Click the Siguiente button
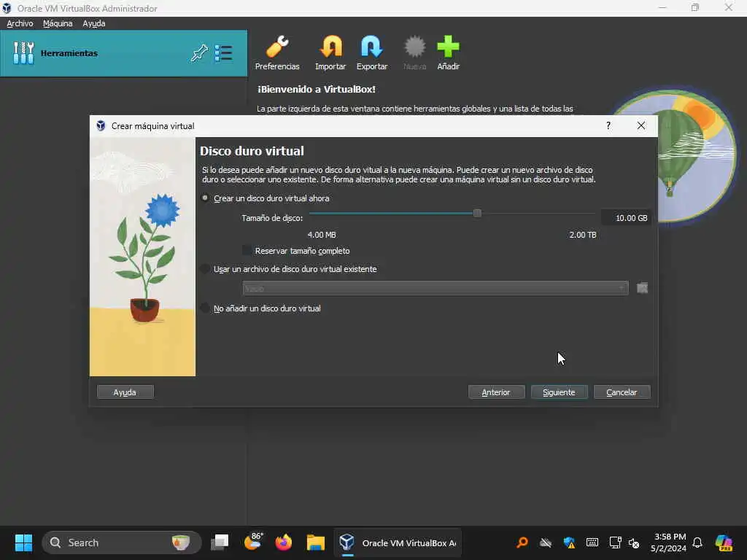Viewport: 747px width, 560px height. (559, 392)
